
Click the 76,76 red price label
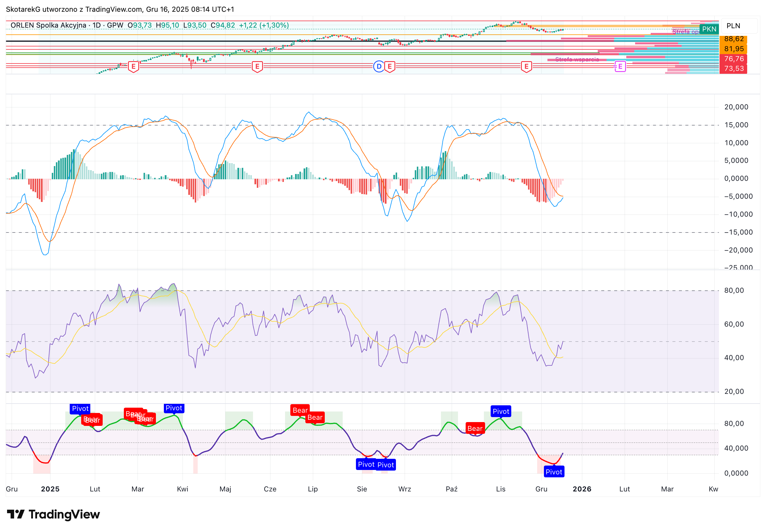[734, 59]
